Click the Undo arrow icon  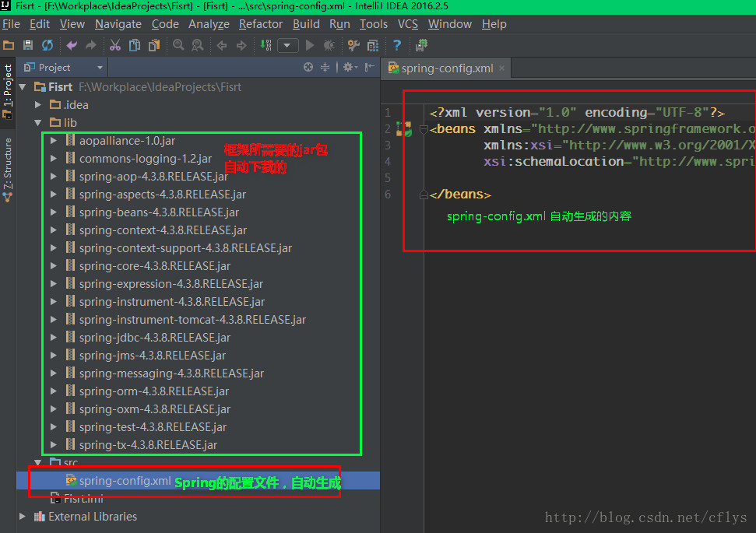point(72,45)
